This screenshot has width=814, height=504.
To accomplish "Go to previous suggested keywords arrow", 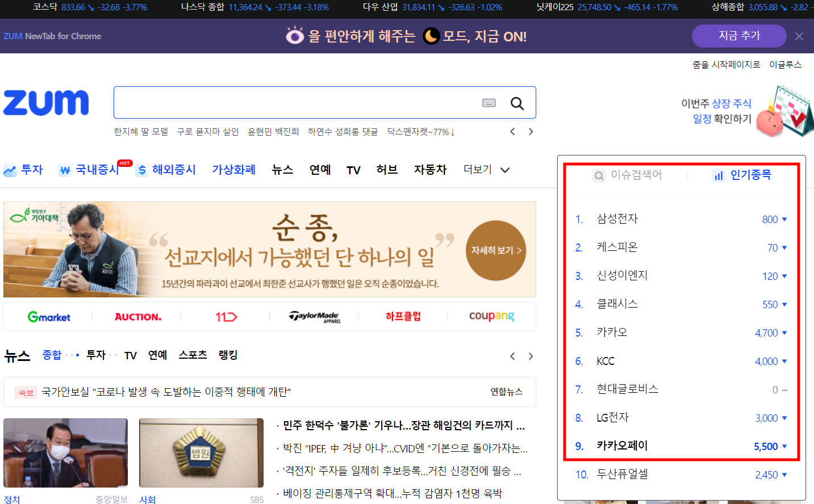I will point(512,132).
